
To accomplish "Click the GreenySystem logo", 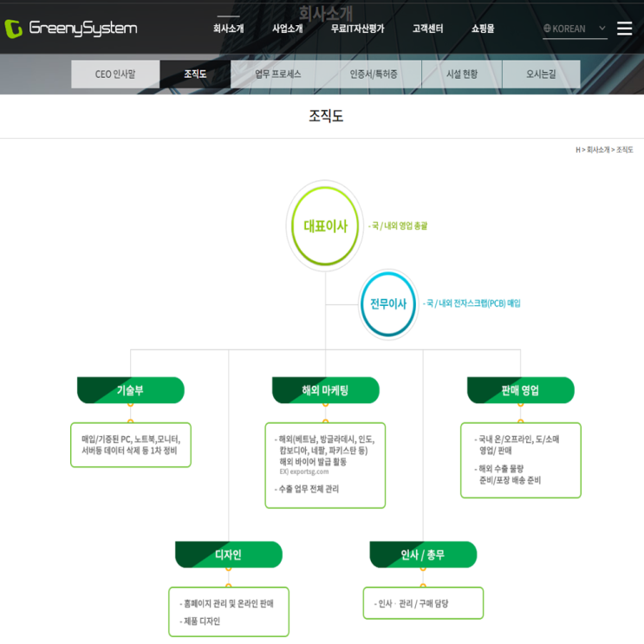I will tap(71, 29).
